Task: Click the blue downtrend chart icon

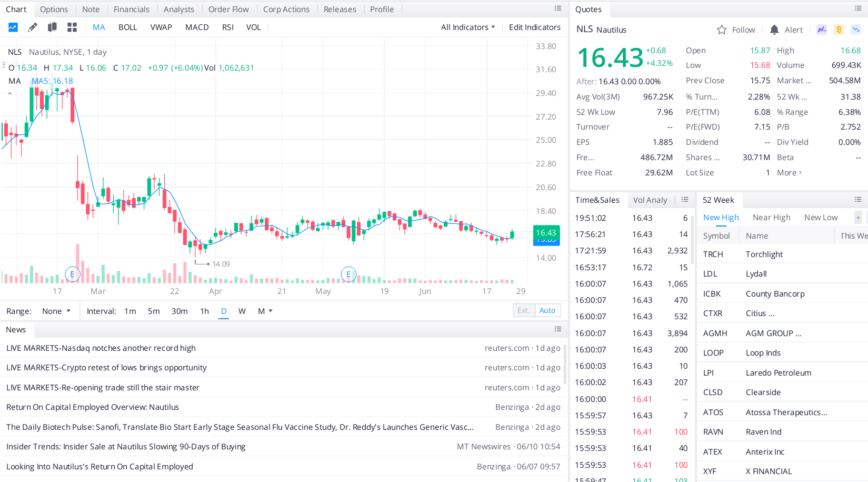Action: pos(856,29)
